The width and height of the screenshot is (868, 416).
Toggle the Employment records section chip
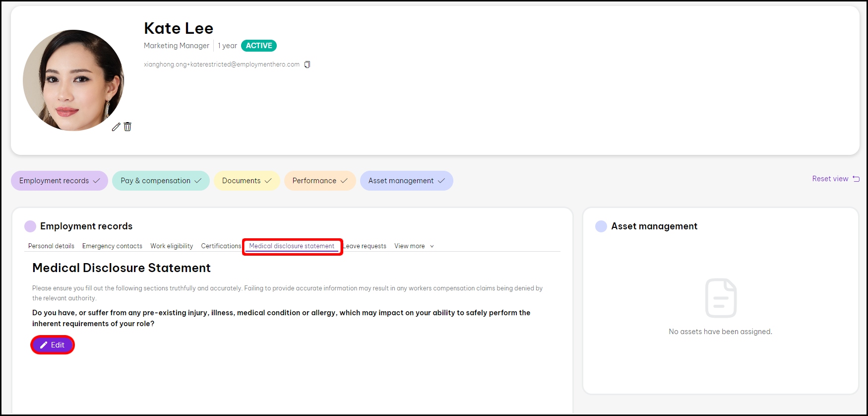point(60,181)
